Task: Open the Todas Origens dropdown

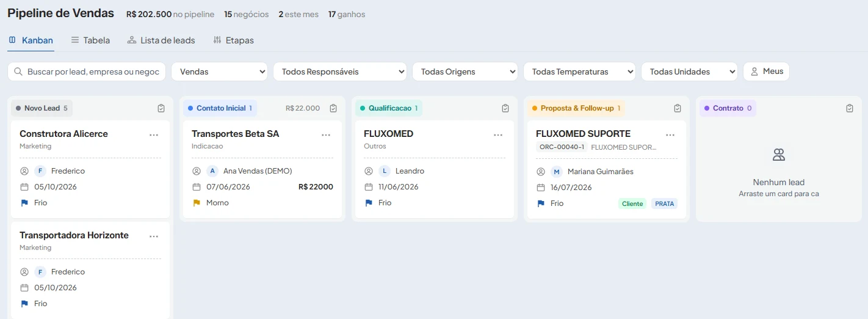Action: (465, 71)
